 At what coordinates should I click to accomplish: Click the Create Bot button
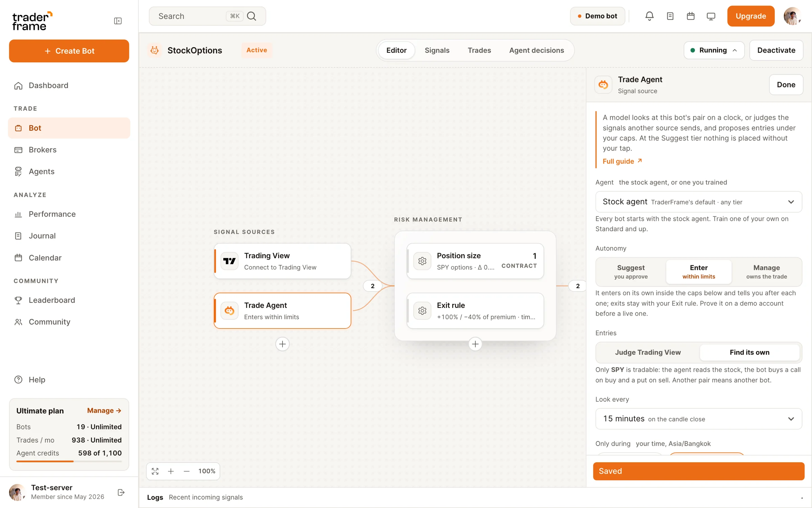click(x=69, y=51)
